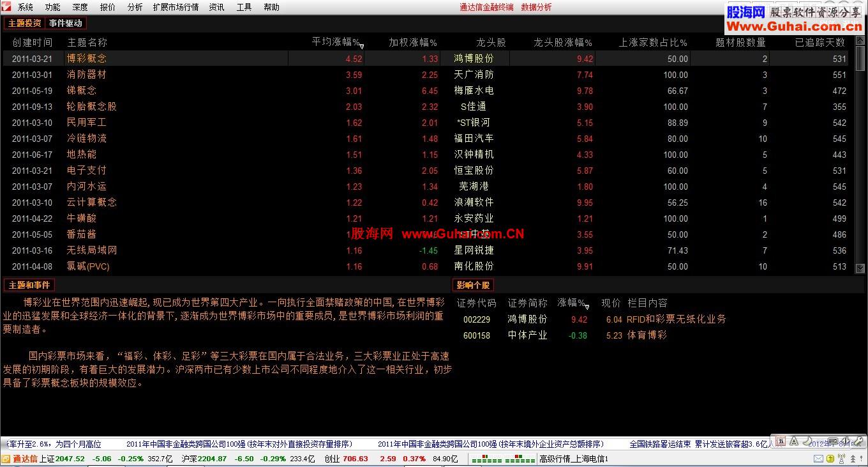Click the Wubi 五 input method icon
Image resolution: width=868 pixels, height=467 pixels.
coord(781,441)
